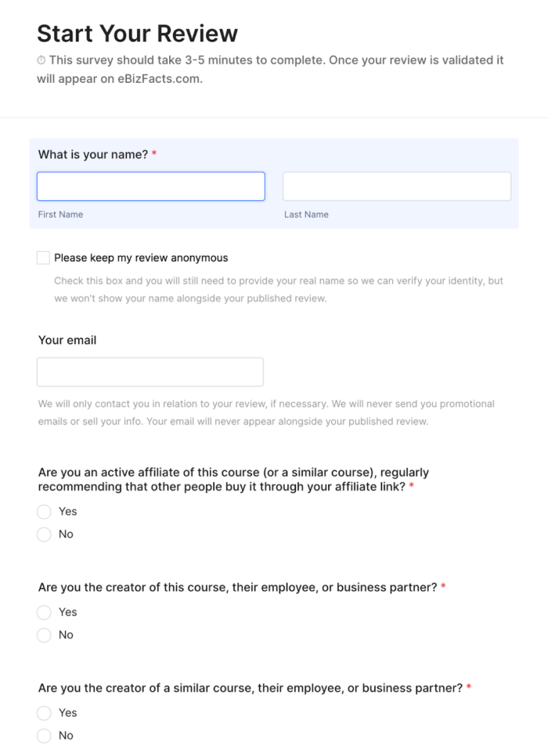
Task: Click into the Last Name field
Action: pyautogui.click(x=396, y=186)
